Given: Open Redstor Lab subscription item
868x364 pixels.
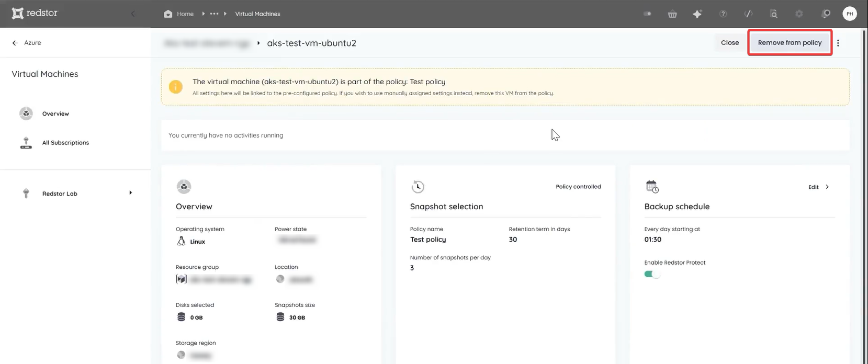Looking at the screenshot, I should tap(60, 194).
